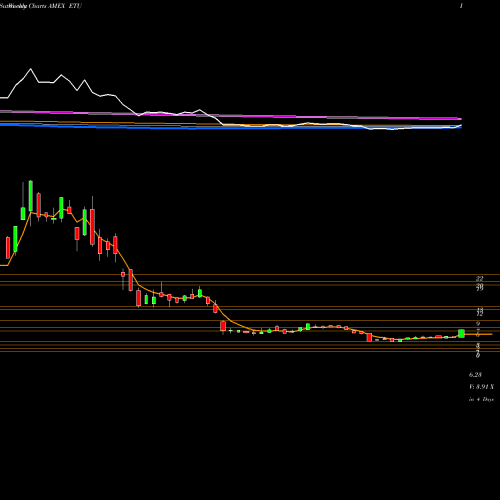The width and height of the screenshot is (500, 500).
Task: Select the green candle ending the mid-chart consolidation
Action: [200, 293]
